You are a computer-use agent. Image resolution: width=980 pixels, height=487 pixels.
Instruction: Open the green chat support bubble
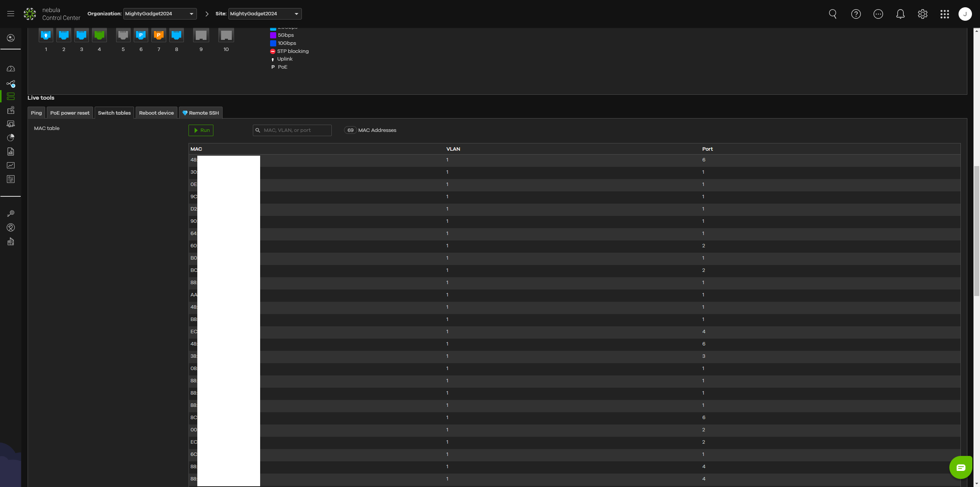[960, 467]
